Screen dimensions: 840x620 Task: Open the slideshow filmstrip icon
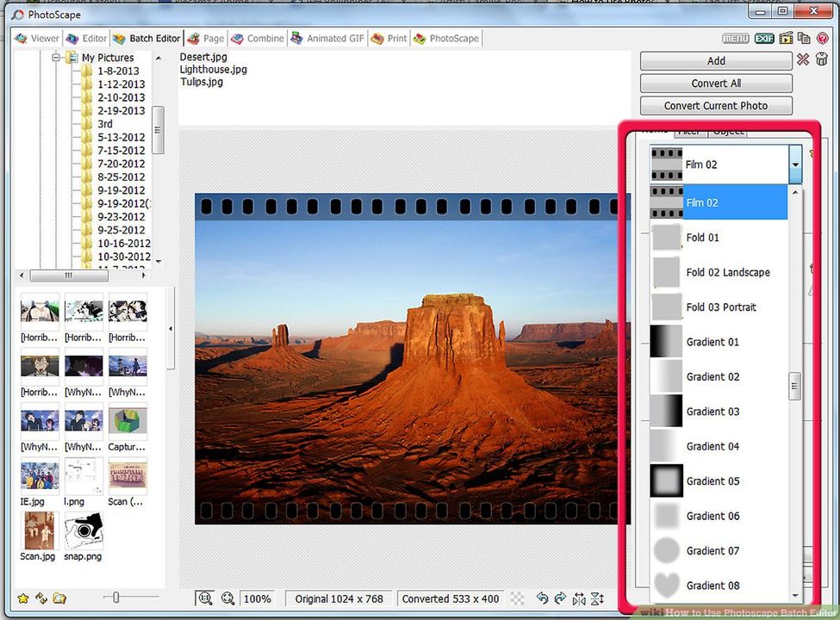coord(785,38)
